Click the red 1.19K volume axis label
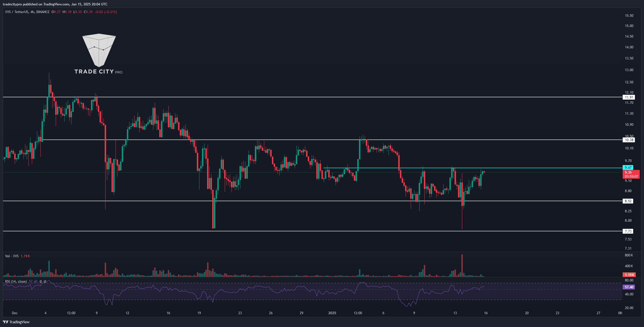 click(629, 275)
